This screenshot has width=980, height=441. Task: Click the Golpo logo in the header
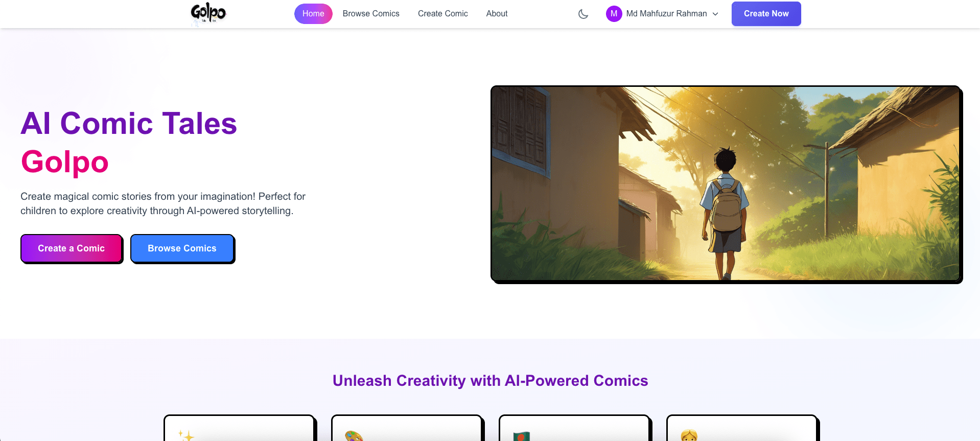(208, 14)
